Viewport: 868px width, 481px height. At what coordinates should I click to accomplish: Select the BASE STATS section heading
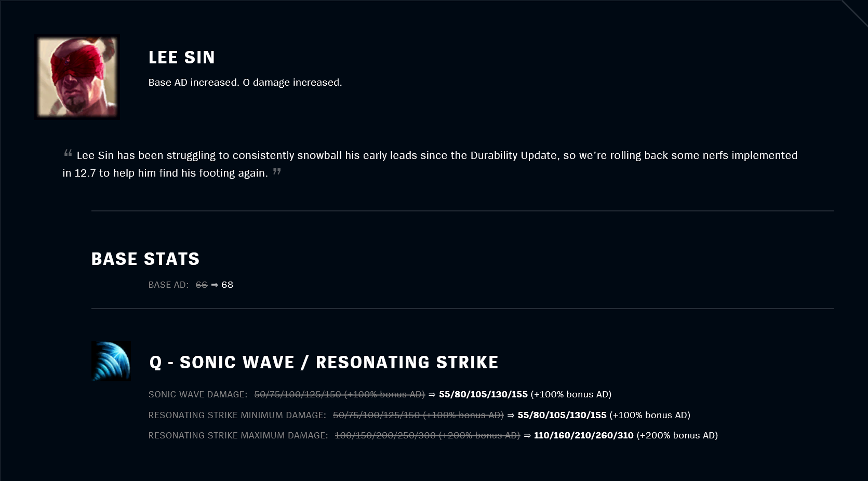(x=145, y=259)
